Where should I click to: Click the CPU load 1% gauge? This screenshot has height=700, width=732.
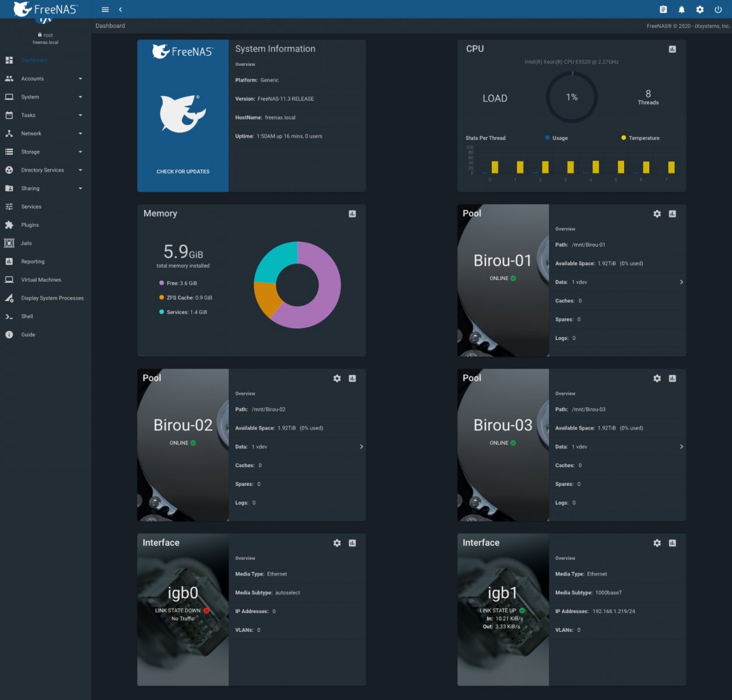(x=572, y=97)
